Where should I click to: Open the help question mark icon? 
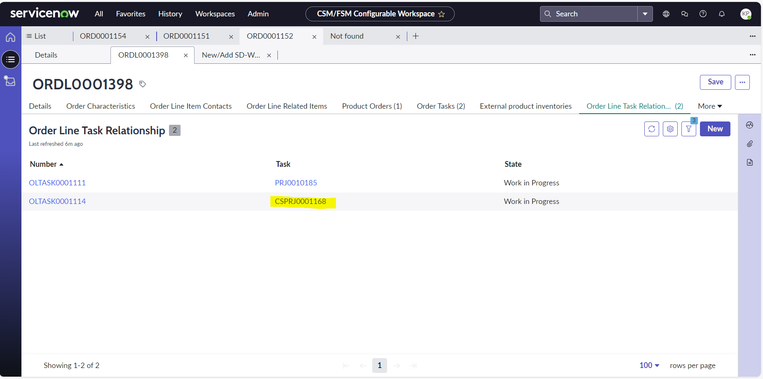(x=703, y=14)
